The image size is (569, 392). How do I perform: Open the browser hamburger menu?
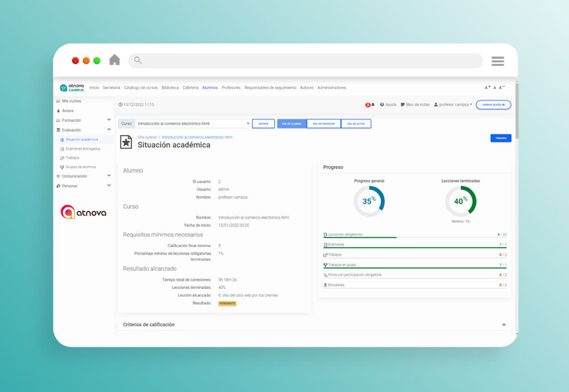pyautogui.click(x=498, y=61)
